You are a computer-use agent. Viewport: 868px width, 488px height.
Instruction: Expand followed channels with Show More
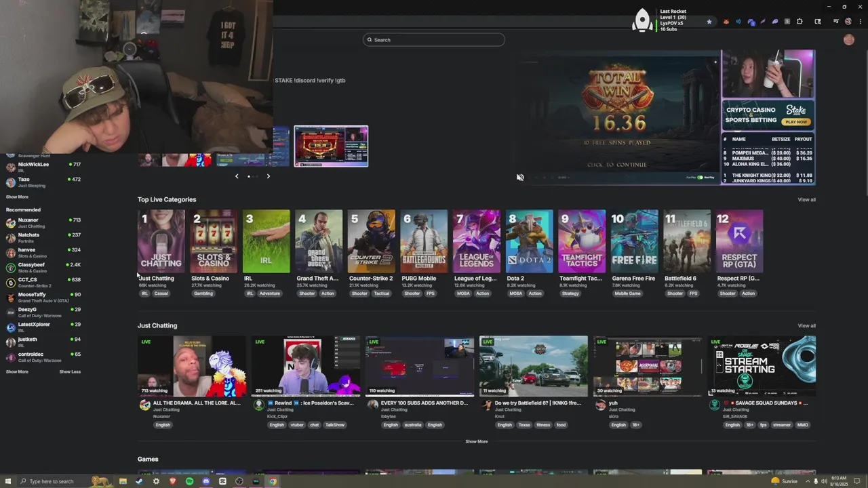17,197
